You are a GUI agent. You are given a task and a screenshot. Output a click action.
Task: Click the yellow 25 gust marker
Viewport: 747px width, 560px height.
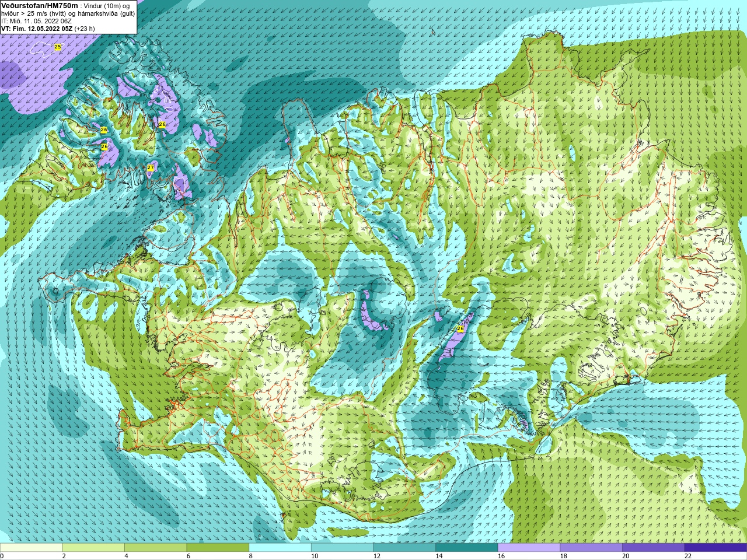coord(58,47)
